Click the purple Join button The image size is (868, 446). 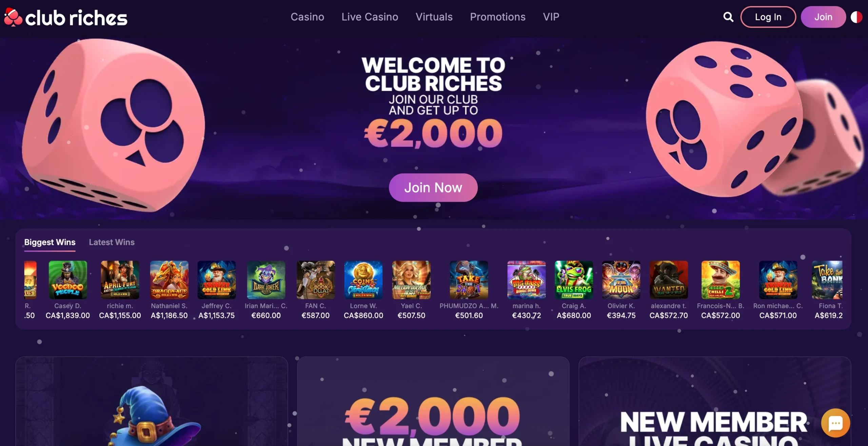tap(823, 17)
